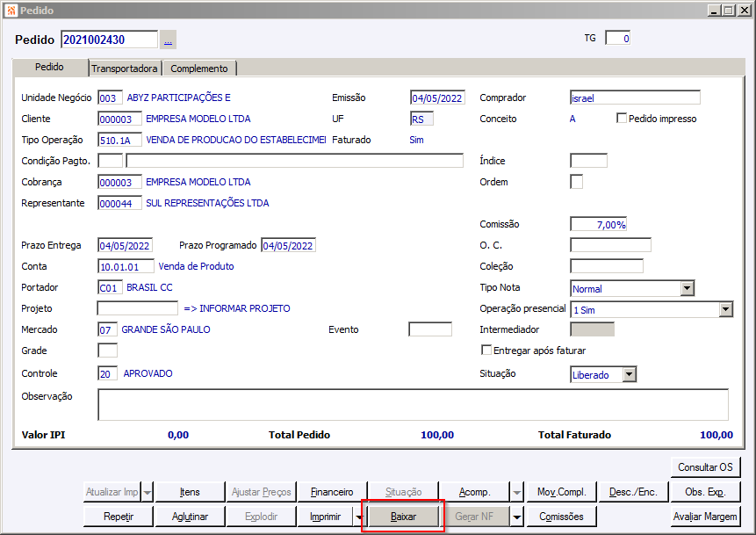Click the Avaliar Margem button

coord(705,517)
